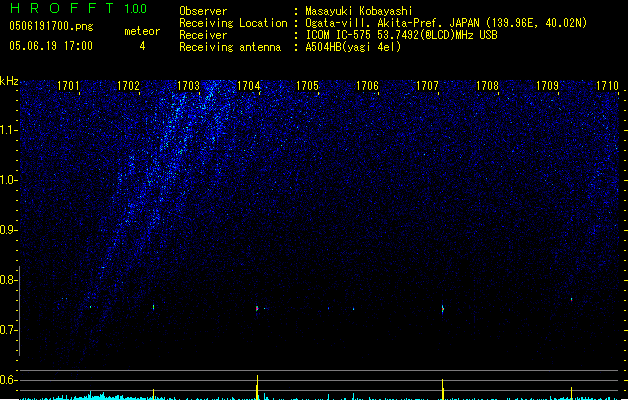
Task: Click the 0.9 frequency axis label
Action: (9, 230)
